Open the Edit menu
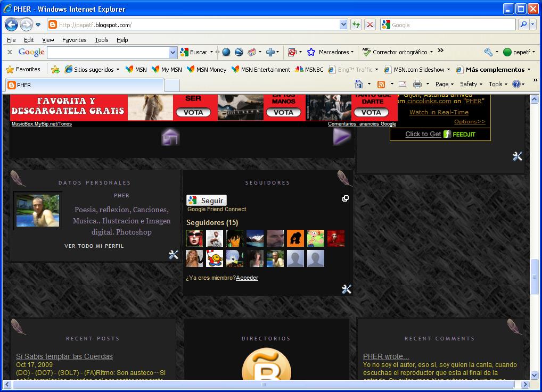Viewport: 542px width, 392px height. pyautogui.click(x=29, y=40)
